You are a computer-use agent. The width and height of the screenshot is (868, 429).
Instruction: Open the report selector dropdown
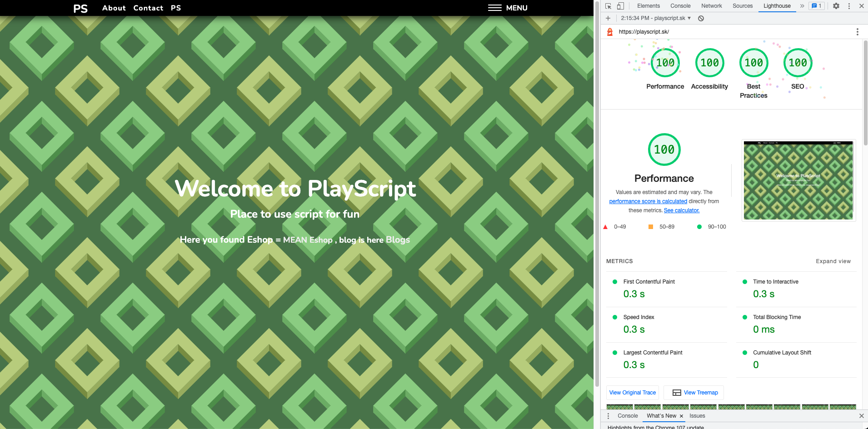point(656,18)
